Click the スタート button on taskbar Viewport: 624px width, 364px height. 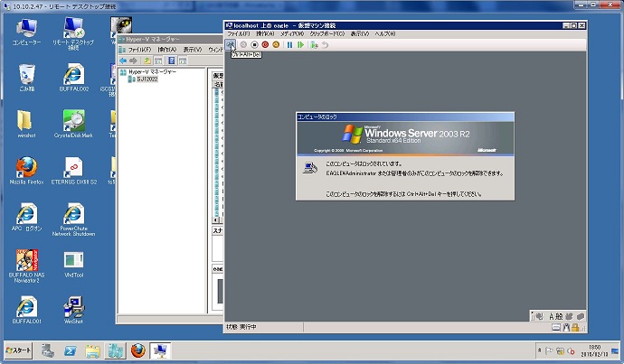point(20,350)
